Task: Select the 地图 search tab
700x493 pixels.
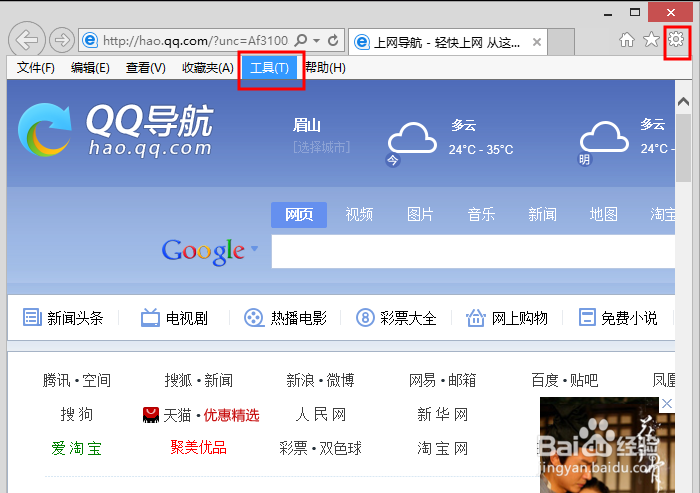Action: coord(604,215)
